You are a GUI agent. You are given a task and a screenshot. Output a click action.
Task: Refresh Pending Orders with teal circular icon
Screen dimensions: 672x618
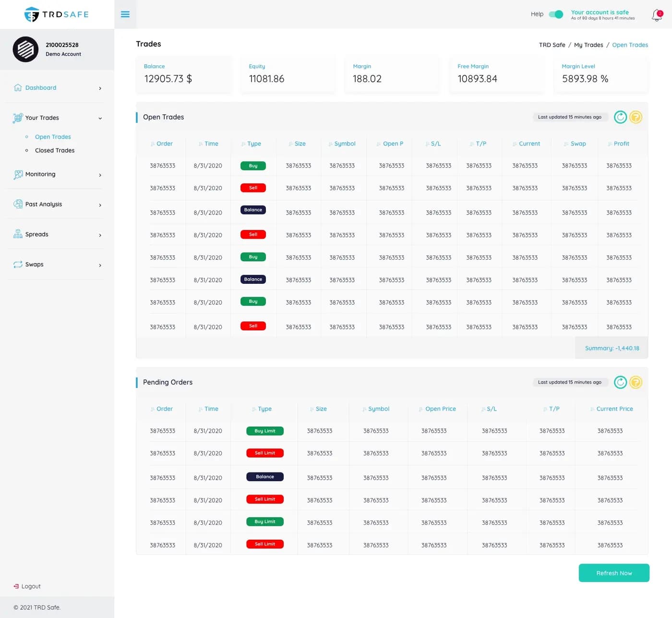tap(620, 382)
